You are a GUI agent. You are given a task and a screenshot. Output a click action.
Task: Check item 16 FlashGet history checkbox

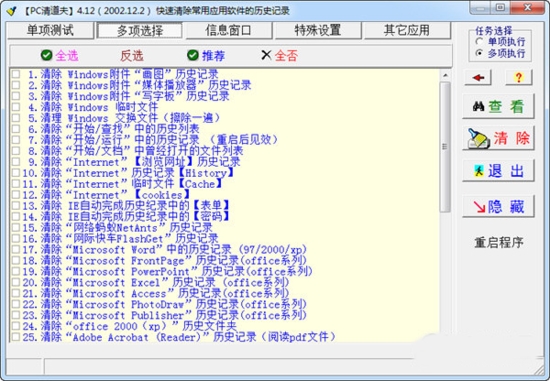[x=16, y=238]
